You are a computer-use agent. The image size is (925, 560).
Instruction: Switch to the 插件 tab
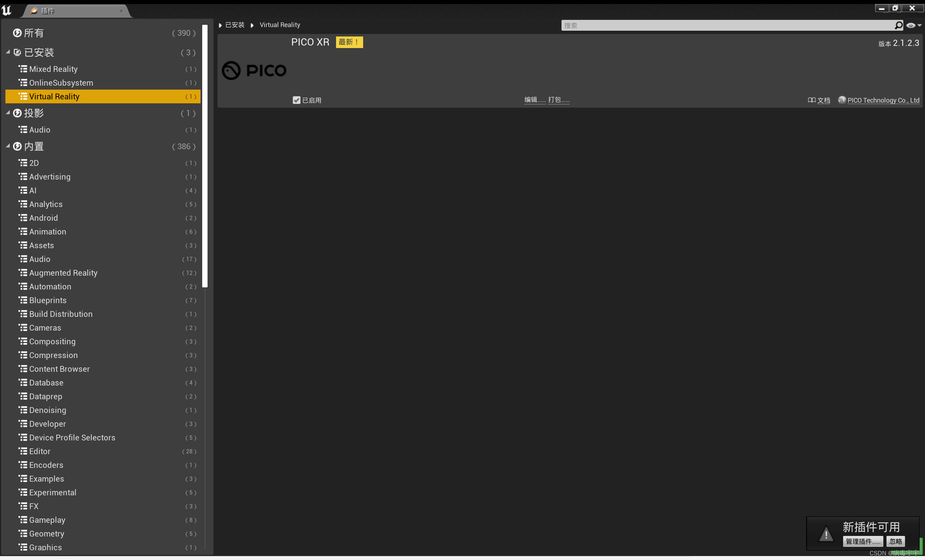48,11
